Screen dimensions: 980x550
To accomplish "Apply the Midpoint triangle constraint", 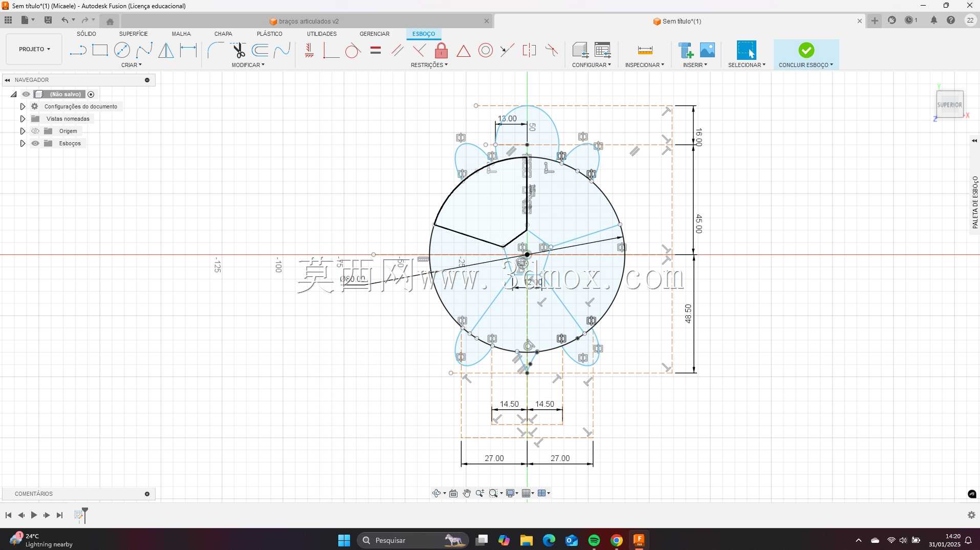I will coord(463,51).
